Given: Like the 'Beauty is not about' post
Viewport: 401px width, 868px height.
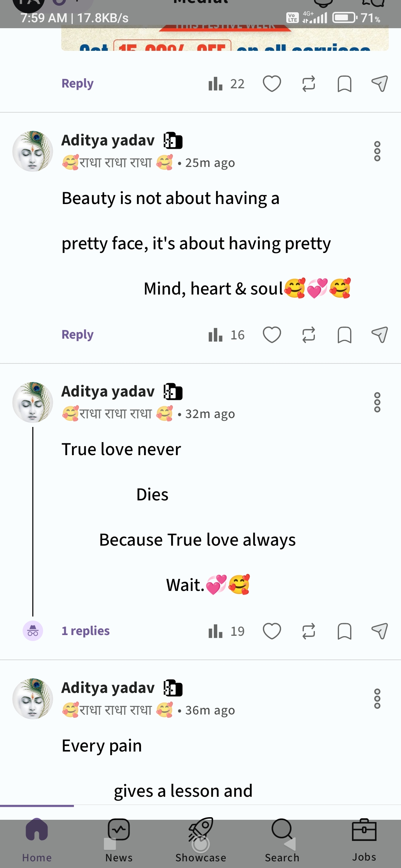Looking at the screenshot, I should [272, 335].
